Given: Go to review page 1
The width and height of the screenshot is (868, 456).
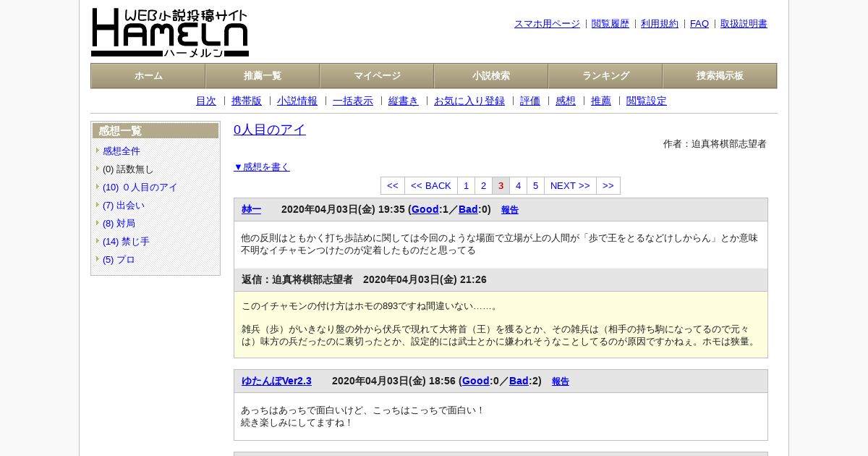Looking at the screenshot, I should 467,185.
